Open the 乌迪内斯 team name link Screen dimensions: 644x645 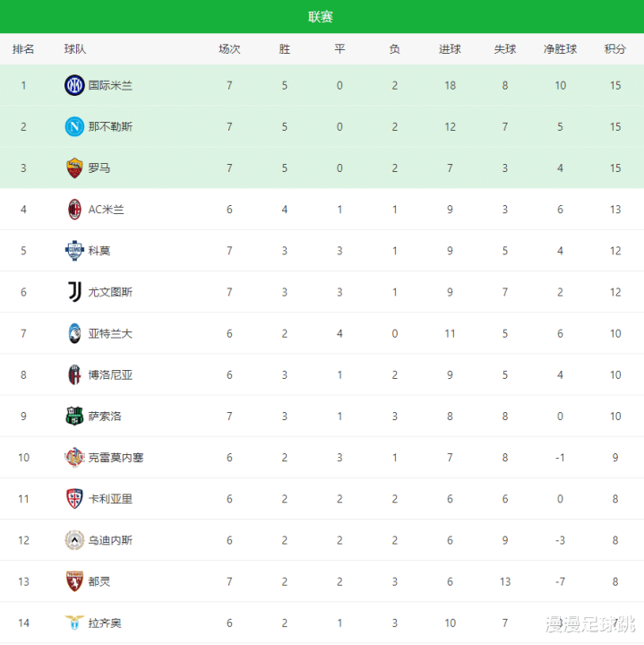[x=110, y=540]
